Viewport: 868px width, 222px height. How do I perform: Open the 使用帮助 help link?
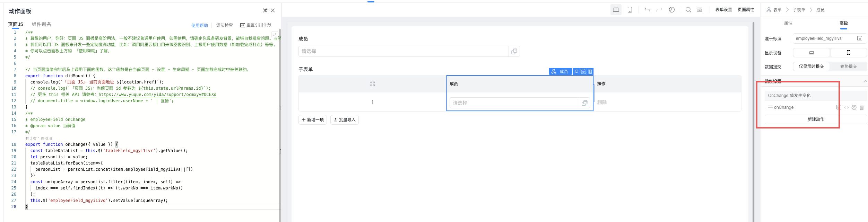(199, 25)
